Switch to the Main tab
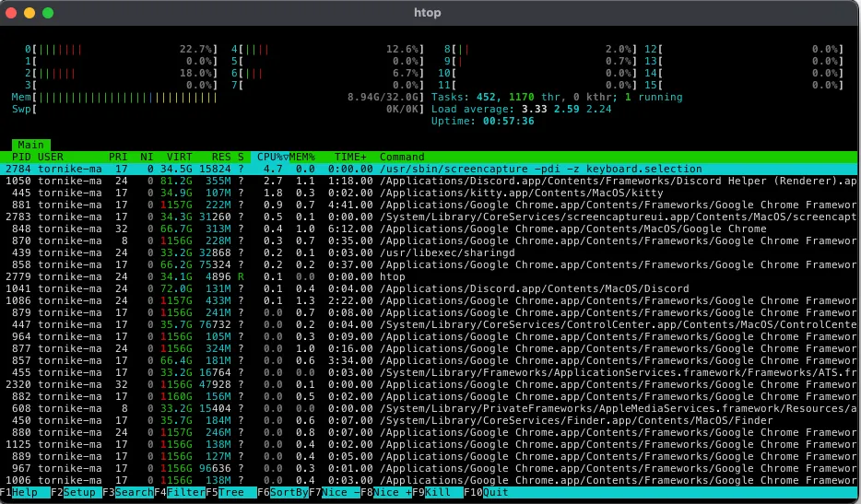This screenshot has height=504, width=861. (x=30, y=145)
